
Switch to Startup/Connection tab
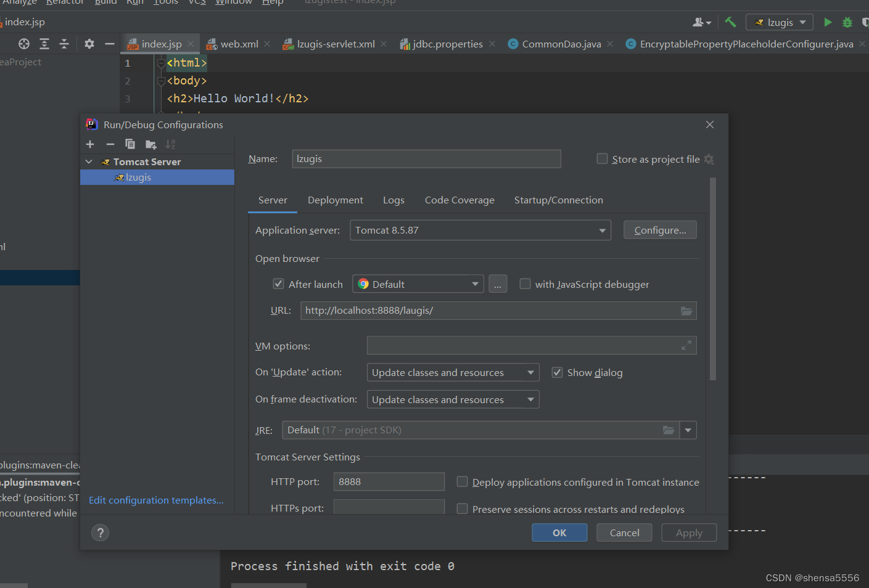pos(559,200)
